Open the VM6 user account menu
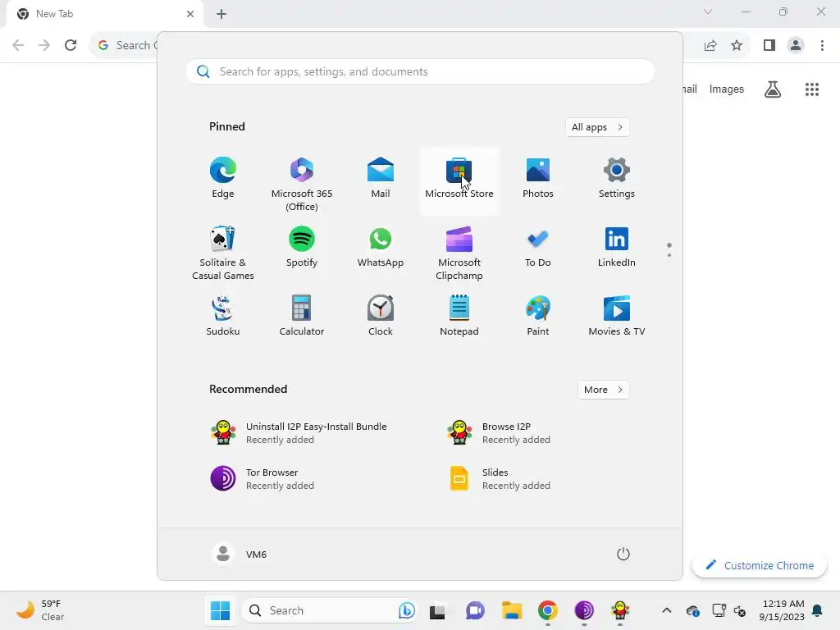The image size is (840, 630). (240, 554)
